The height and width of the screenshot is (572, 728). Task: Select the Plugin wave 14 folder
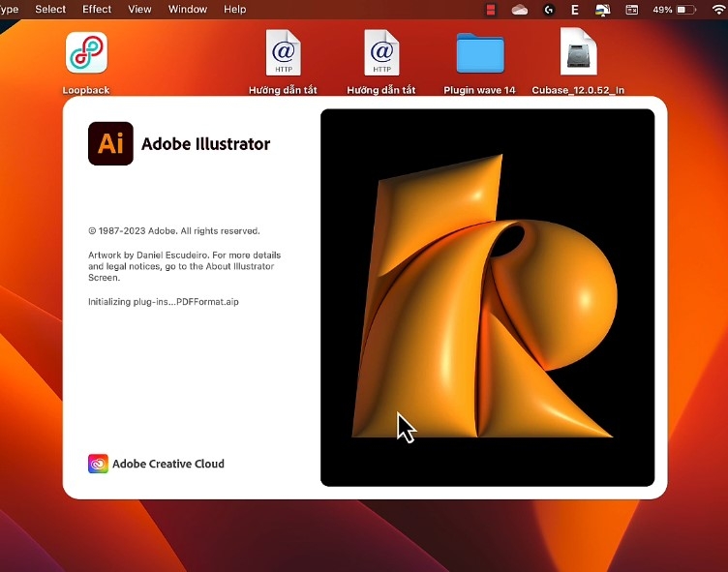(x=480, y=53)
